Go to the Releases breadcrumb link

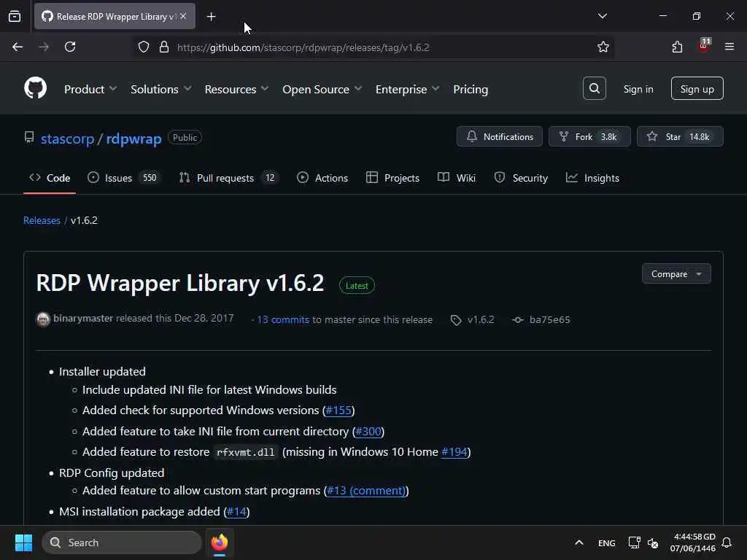(42, 220)
